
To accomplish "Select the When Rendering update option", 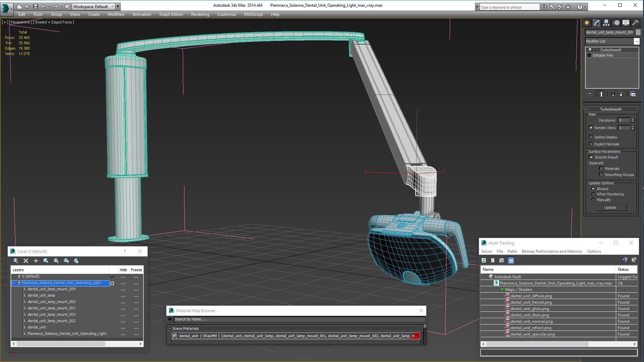I will tap(593, 194).
